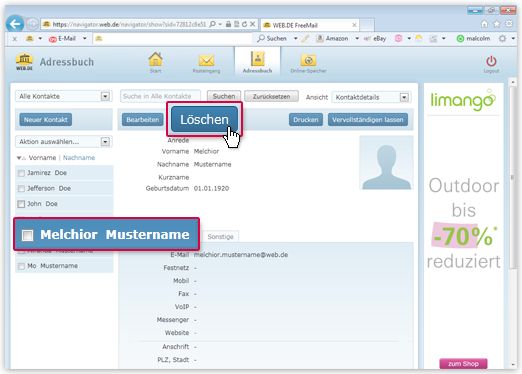
Task: Click the Amazon toolbar shortcut
Action: pos(332,39)
